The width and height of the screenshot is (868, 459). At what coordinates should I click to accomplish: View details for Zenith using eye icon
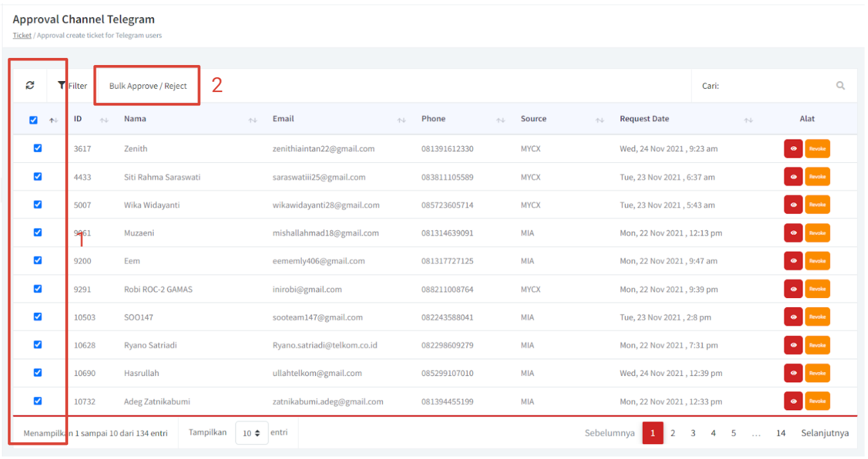click(x=793, y=149)
